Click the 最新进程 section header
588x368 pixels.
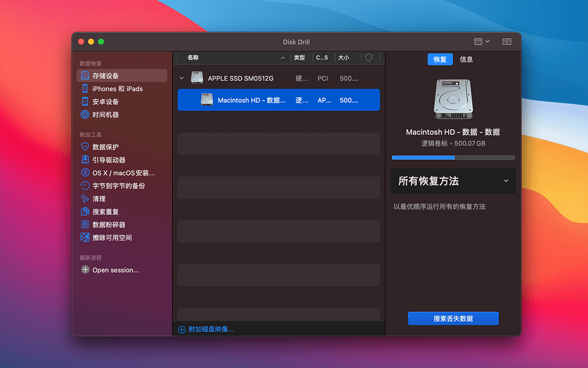click(91, 258)
